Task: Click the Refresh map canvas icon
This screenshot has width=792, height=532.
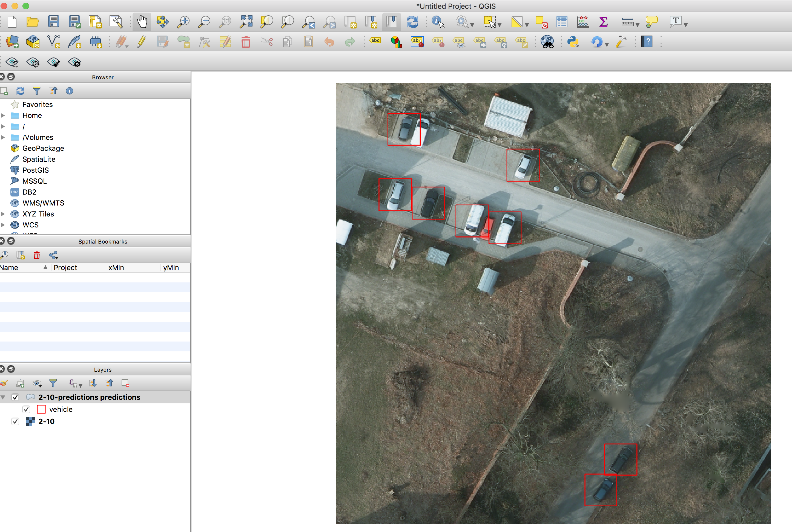Action: (x=412, y=22)
